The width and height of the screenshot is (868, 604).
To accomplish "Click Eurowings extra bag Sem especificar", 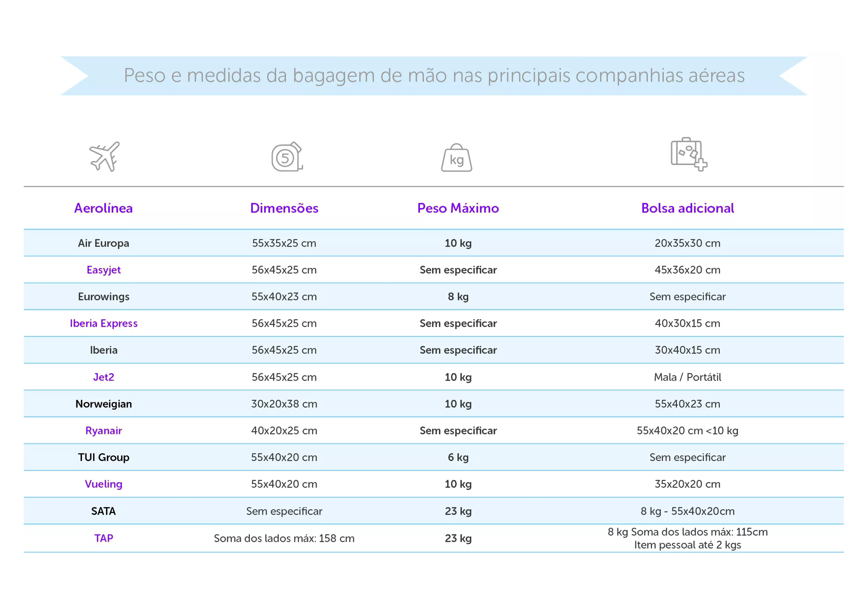I will (x=688, y=297).
